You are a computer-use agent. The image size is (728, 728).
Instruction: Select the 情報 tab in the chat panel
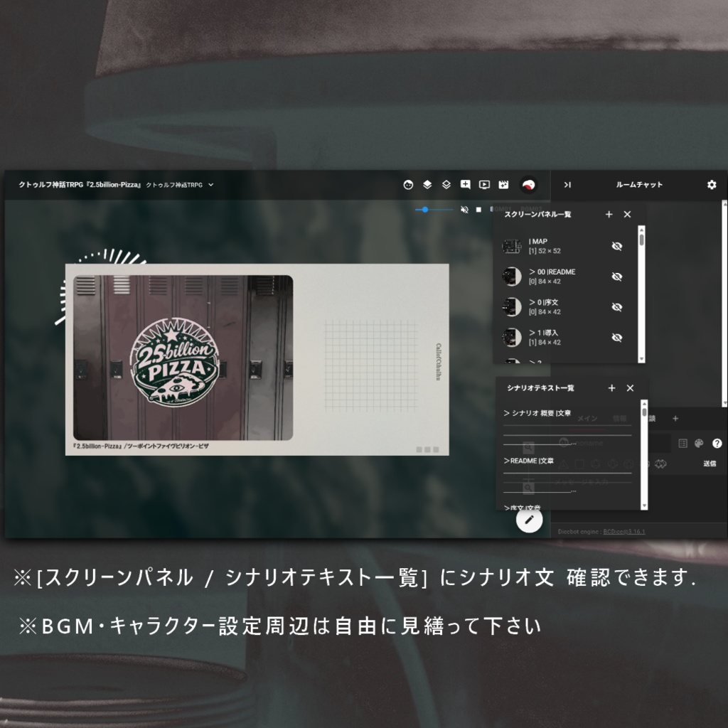coord(620,419)
